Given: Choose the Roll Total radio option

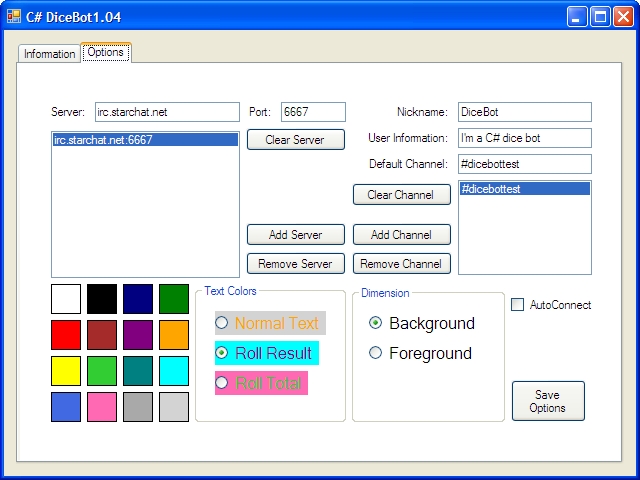Looking at the screenshot, I should tap(222, 383).
